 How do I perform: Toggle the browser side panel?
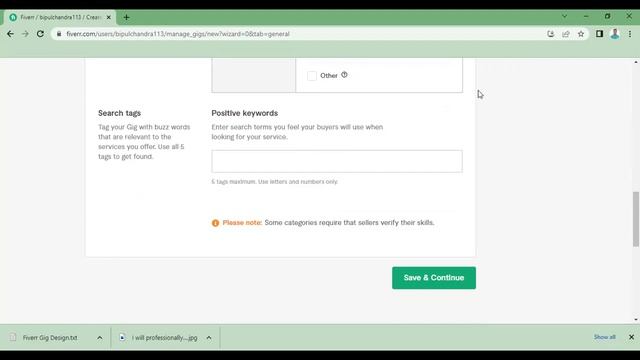click(x=599, y=34)
